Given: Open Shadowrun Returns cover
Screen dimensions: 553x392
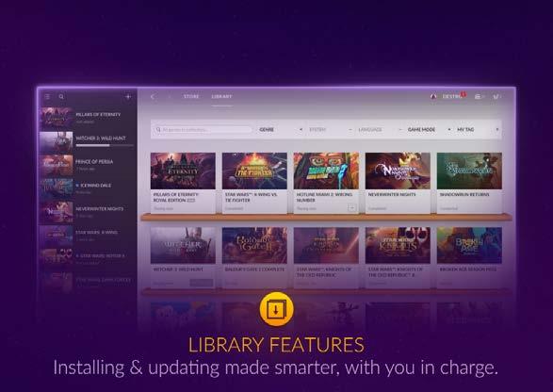Looking at the screenshot, I should coord(469,171).
